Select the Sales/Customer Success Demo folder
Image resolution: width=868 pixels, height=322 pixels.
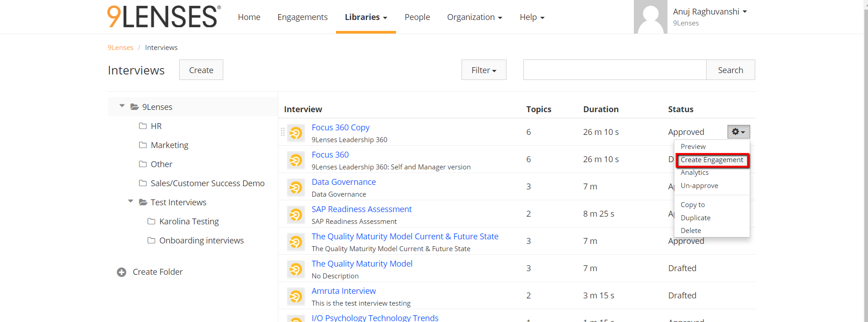click(208, 183)
